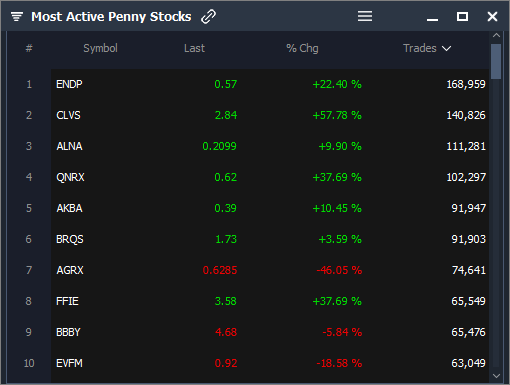The height and width of the screenshot is (385, 510).
Task: Select the AGRX symbol in row 7
Action: click(70, 270)
